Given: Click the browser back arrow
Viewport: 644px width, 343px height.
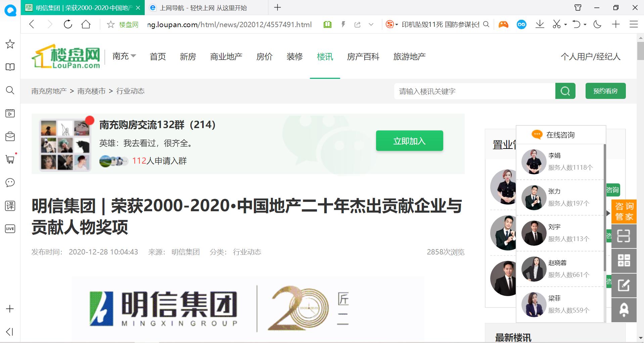Looking at the screenshot, I should (x=32, y=24).
